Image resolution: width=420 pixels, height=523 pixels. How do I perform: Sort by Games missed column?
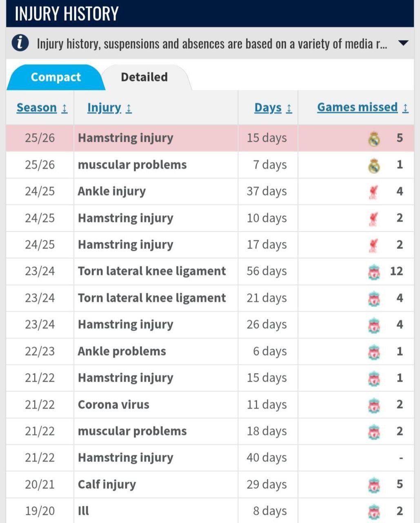(x=362, y=107)
